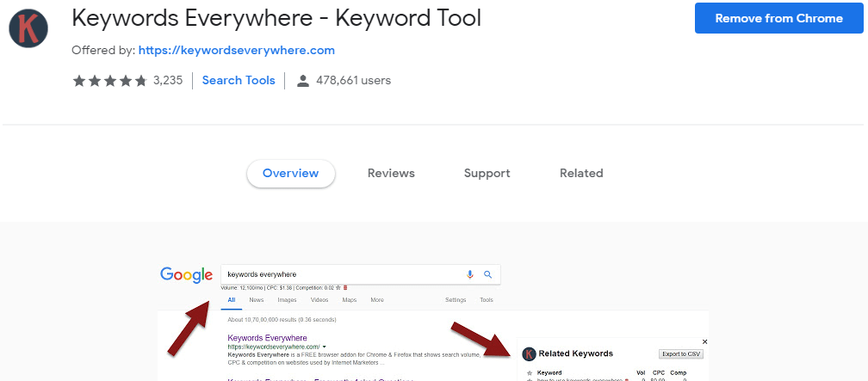Viewport: 868px width, 381px height.
Task: Click the Offered by label
Action: [103, 51]
